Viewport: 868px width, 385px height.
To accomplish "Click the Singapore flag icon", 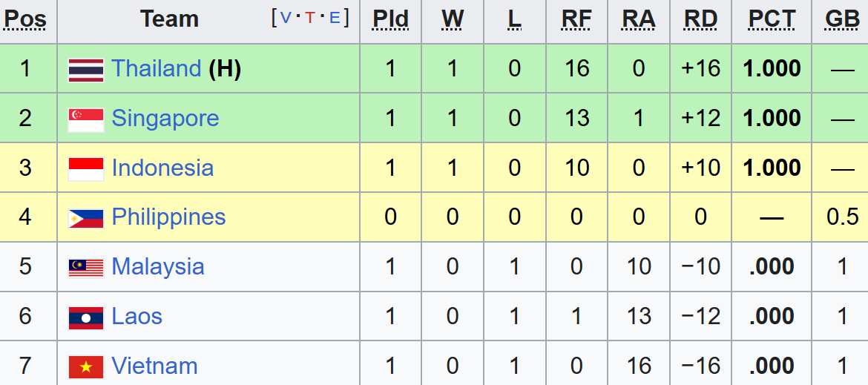I will (x=86, y=119).
